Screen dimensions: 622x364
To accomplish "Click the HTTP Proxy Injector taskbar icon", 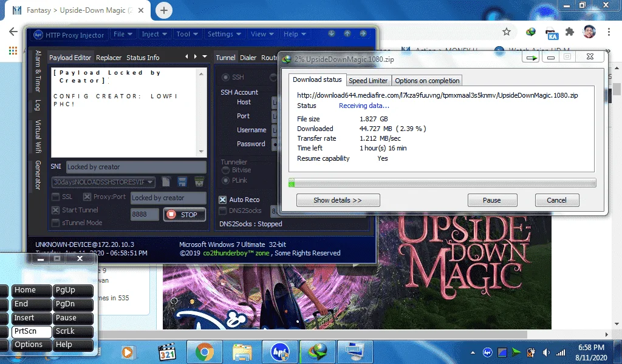I will coord(279,352).
